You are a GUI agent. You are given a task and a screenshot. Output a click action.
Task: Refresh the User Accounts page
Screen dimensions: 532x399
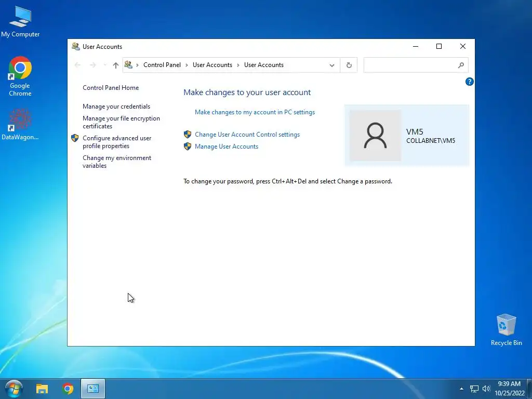click(x=349, y=65)
